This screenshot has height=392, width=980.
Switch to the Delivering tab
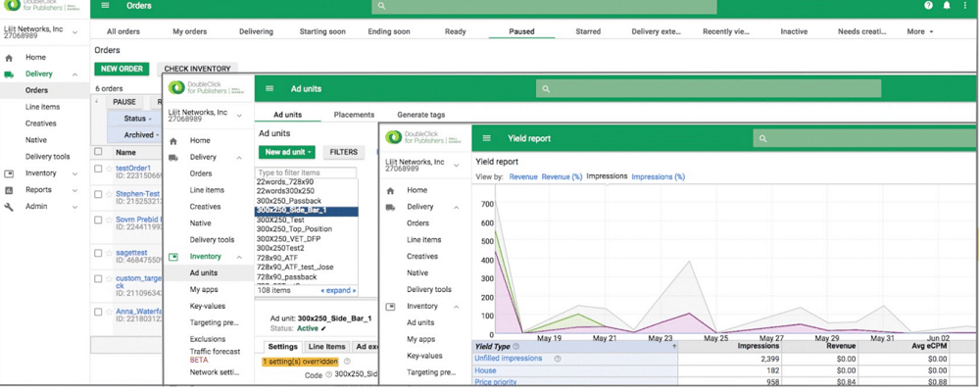tap(256, 31)
